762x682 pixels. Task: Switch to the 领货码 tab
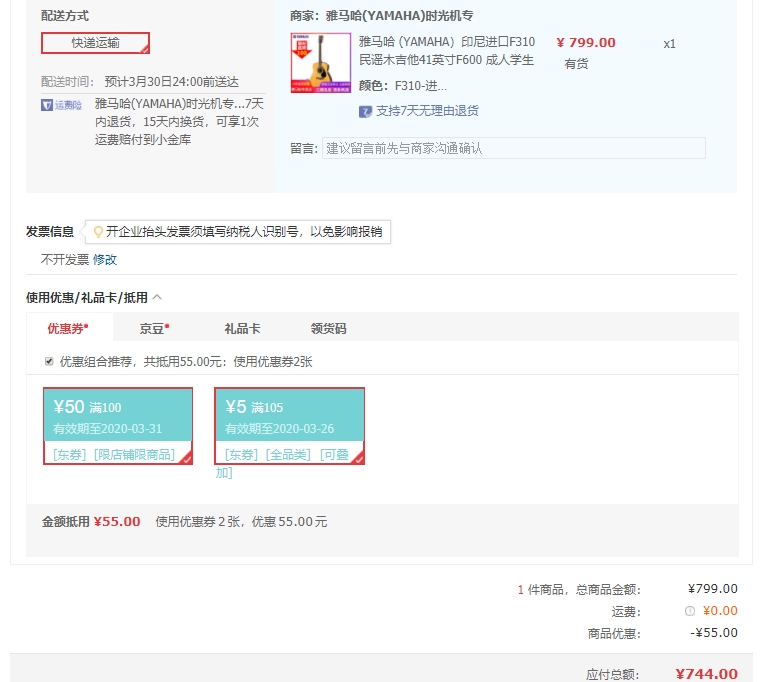pos(329,329)
